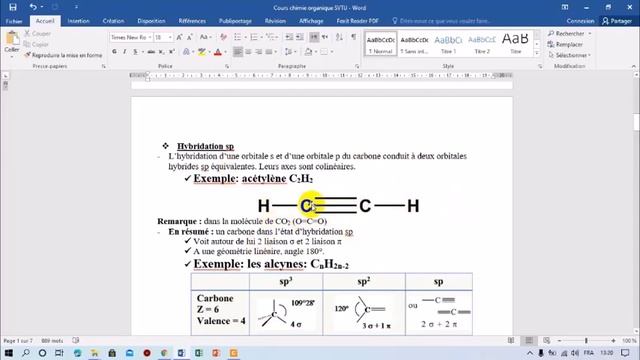
Task: Click the text highlight marker icon
Action: tap(201, 52)
